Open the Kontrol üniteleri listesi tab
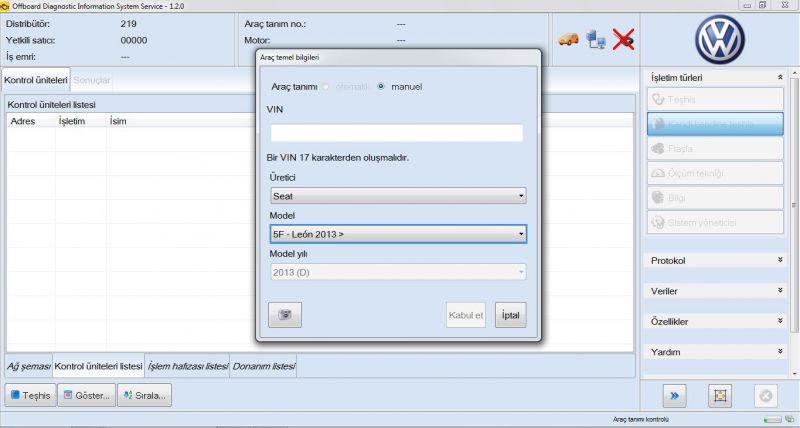 pyautogui.click(x=98, y=366)
